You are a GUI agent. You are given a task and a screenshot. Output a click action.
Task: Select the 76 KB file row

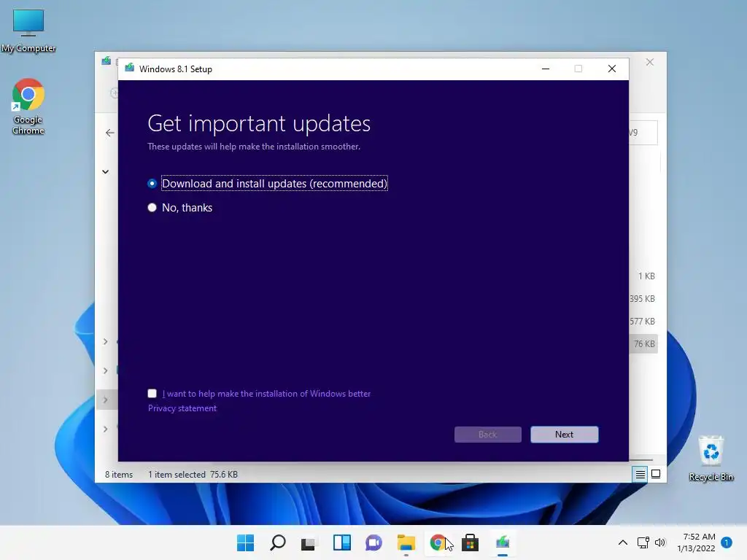click(643, 344)
